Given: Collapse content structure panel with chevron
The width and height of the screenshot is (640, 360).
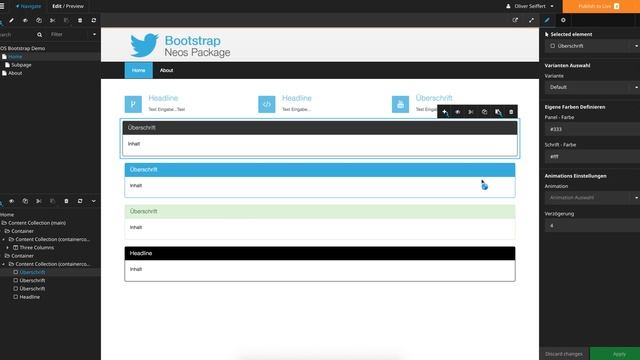Looking at the screenshot, I should [94, 201].
